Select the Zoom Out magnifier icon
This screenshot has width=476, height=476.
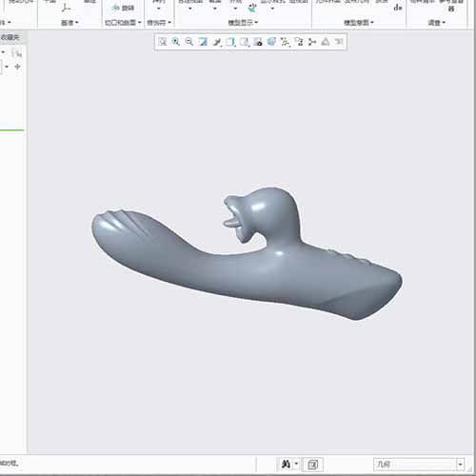189,42
